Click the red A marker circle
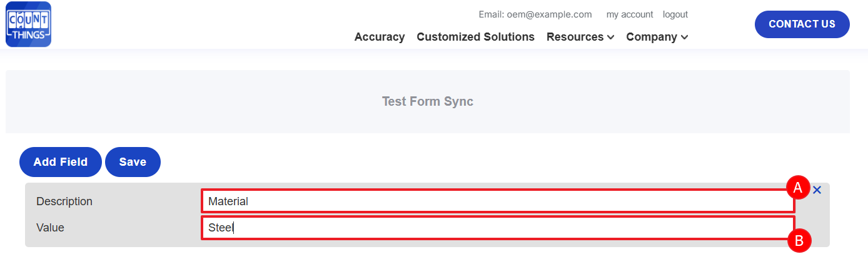Viewport: 868px width, 269px height. point(797,187)
